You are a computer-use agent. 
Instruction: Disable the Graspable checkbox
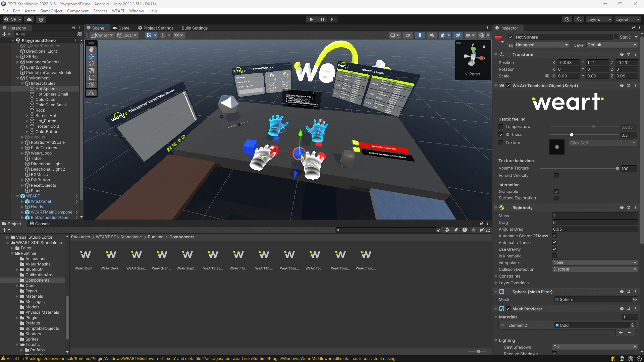coord(556,192)
